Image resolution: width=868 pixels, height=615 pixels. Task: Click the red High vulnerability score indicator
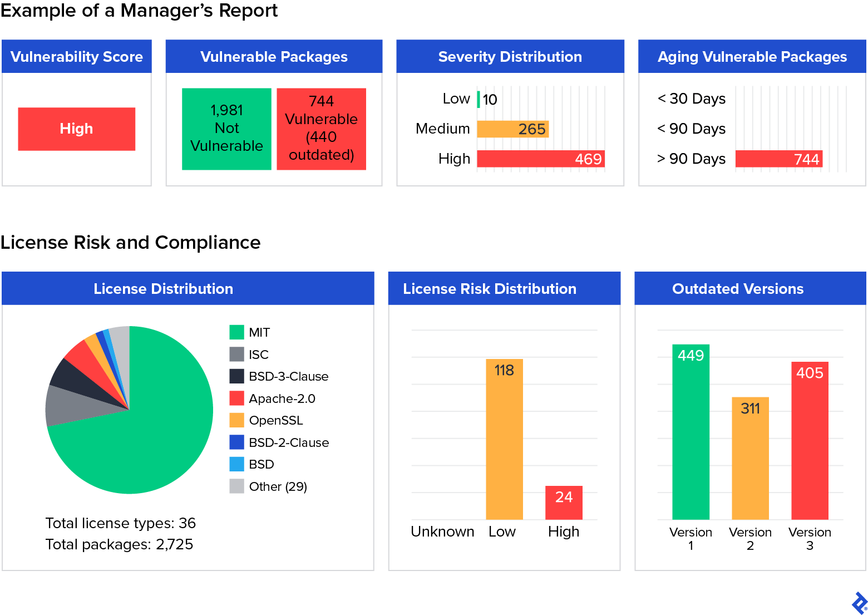pyautogui.click(x=76, y=129)
